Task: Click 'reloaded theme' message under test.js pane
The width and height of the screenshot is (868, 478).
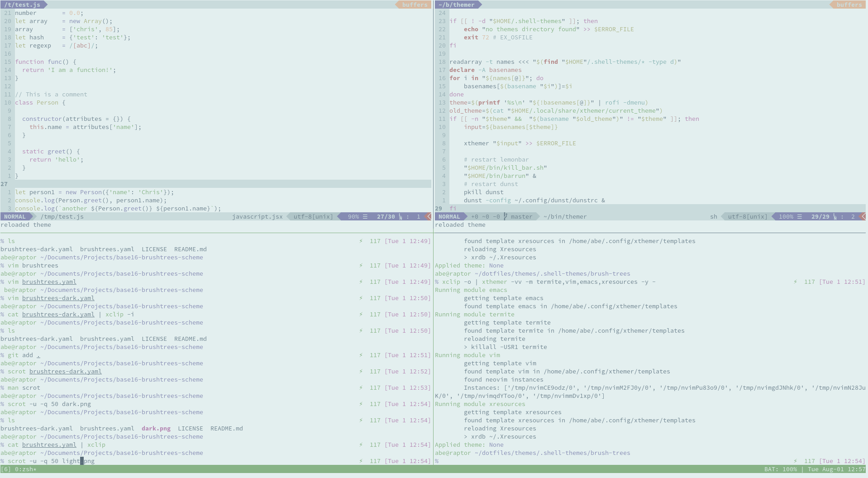Action: (x=26, y=225)
